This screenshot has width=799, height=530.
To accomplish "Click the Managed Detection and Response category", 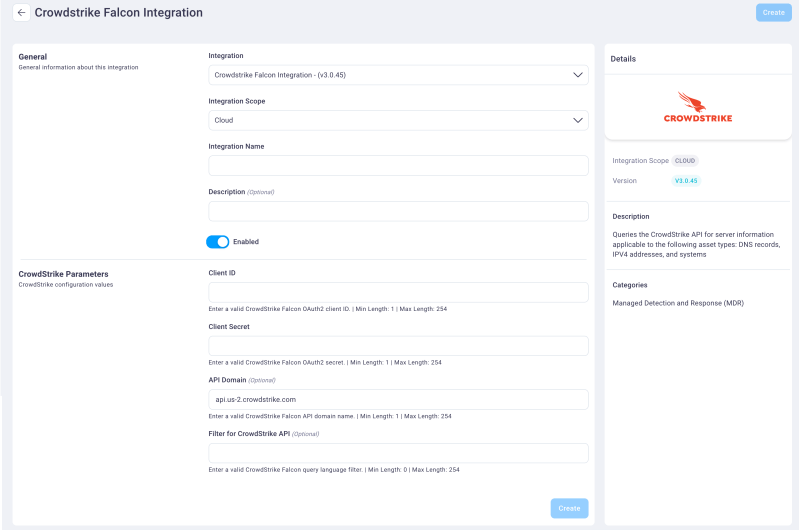I will click(678, 303).
